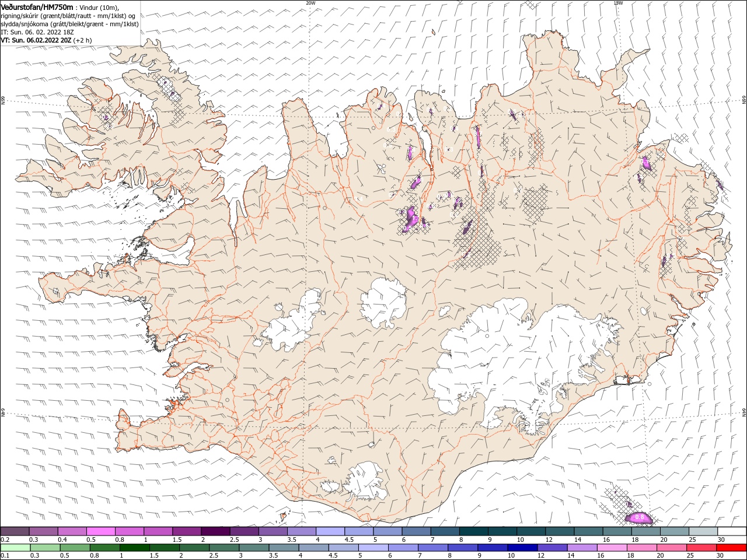Image resolution: width=747 pixels, height=560 pixels.
Task: Click the pale green 0.1 swatch in the bottom legend row
Action: click(x=15, y=548)
